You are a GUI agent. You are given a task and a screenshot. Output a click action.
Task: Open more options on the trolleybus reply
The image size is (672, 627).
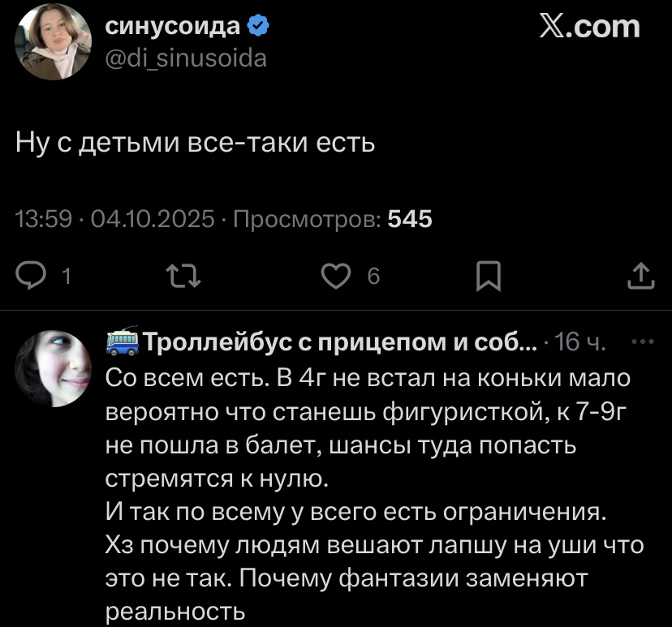[642, 341]
